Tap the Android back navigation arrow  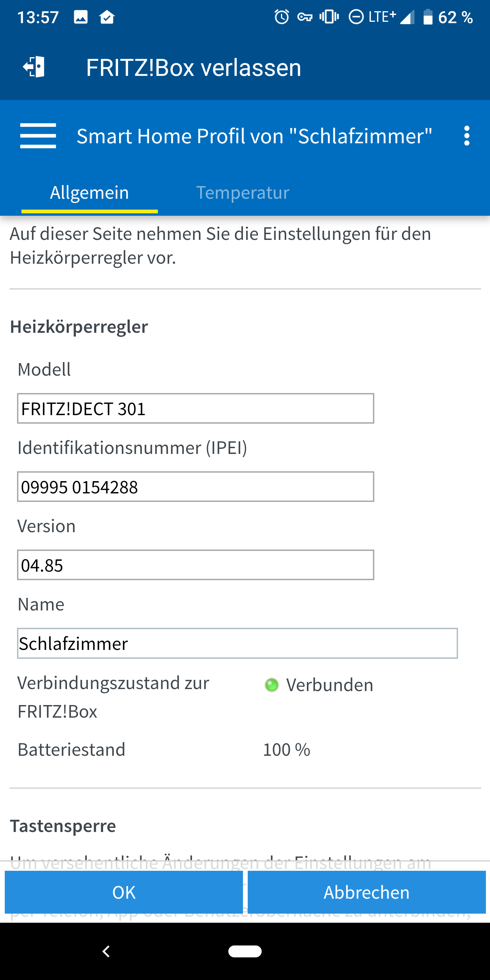click(106, 951)
